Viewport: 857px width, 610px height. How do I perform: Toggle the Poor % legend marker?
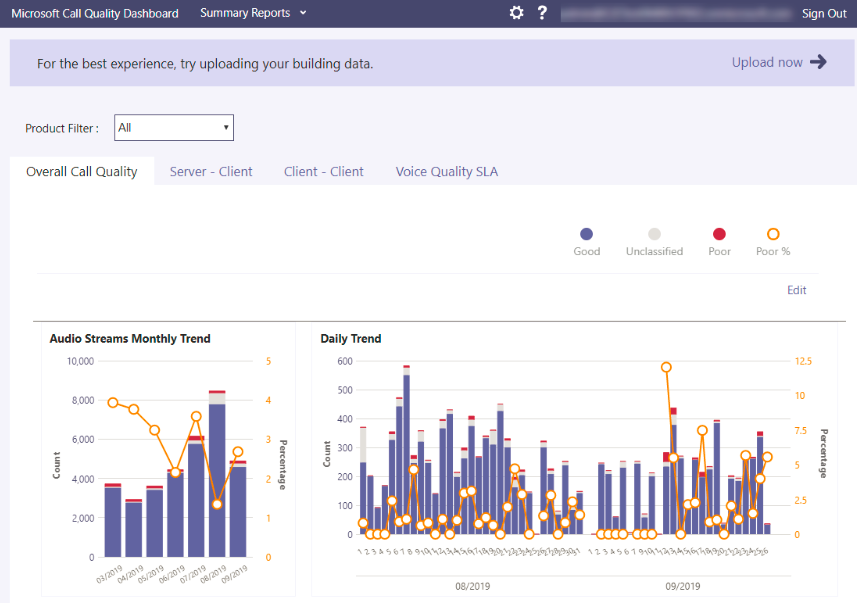(773, 234)
